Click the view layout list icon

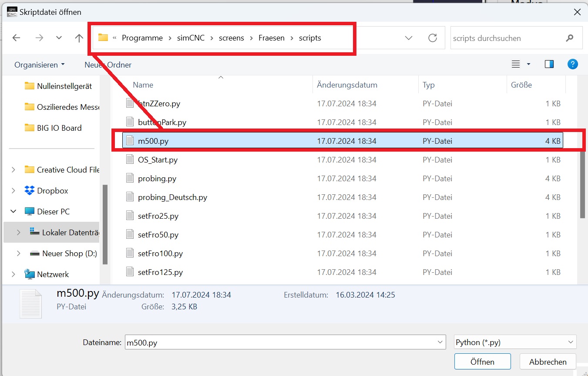click(516, 64)
